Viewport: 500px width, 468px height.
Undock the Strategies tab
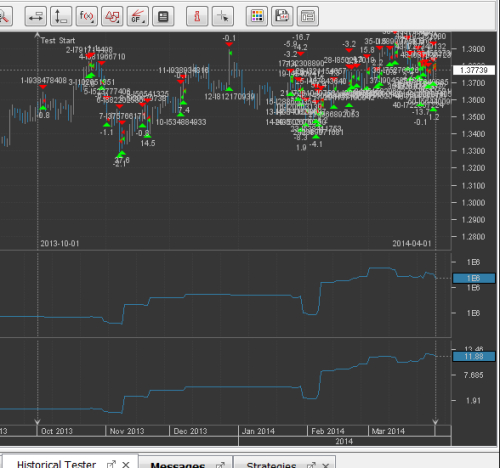tap(311, 465)
